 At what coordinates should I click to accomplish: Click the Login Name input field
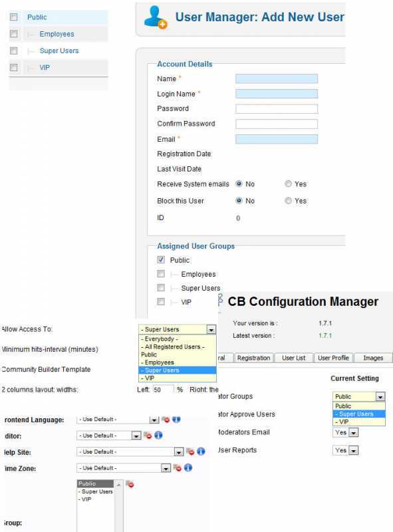pos(277,94)
